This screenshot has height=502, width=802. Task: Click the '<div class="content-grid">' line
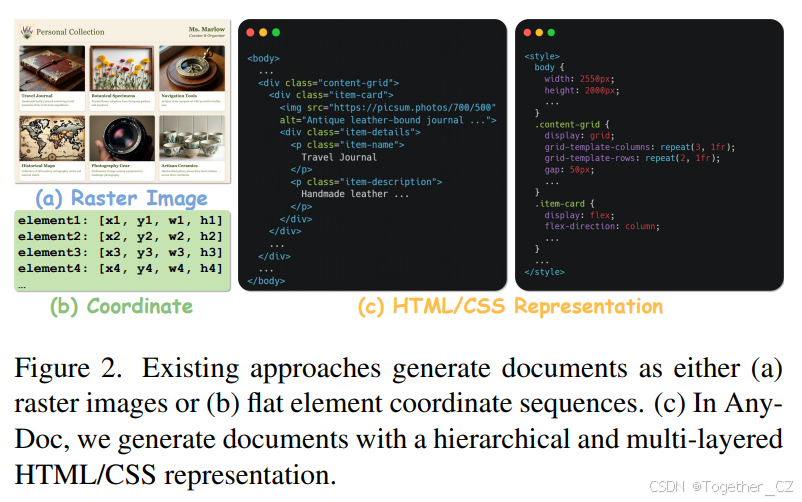coord(328,83)
